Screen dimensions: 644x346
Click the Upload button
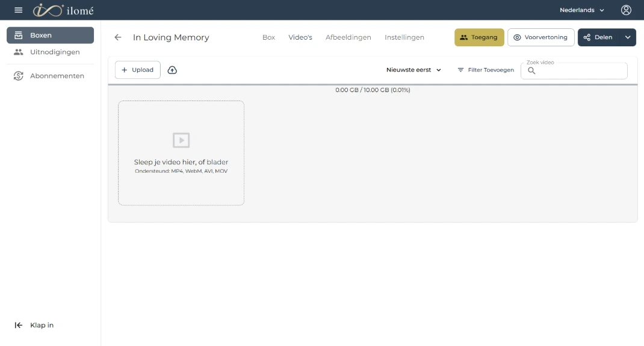pyautogui.click(x=138, y=70)
